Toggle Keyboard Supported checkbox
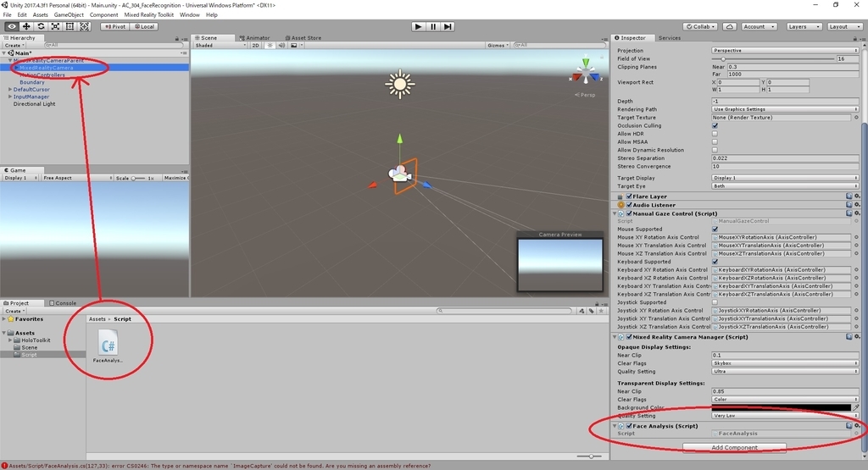868x470 pixels. pyautogui.click(x=715, y=262)
